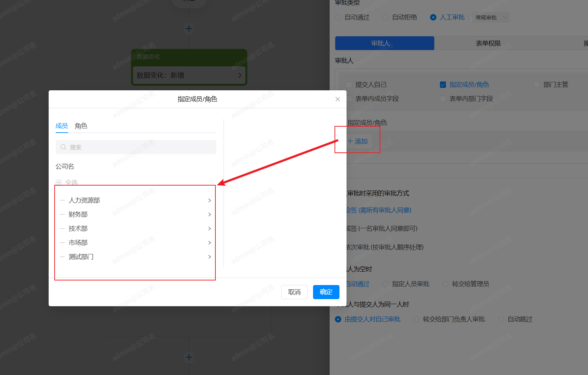This screenshot has height=375, width=588.
Task: Switch to the 表单权限 tab
Action: tap(488, 43)
